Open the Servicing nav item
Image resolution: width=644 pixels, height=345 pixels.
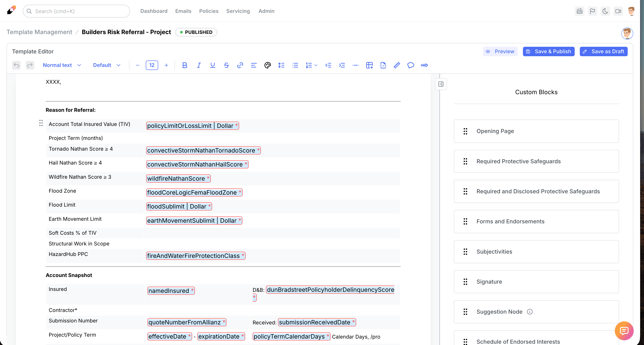(238, 11)
